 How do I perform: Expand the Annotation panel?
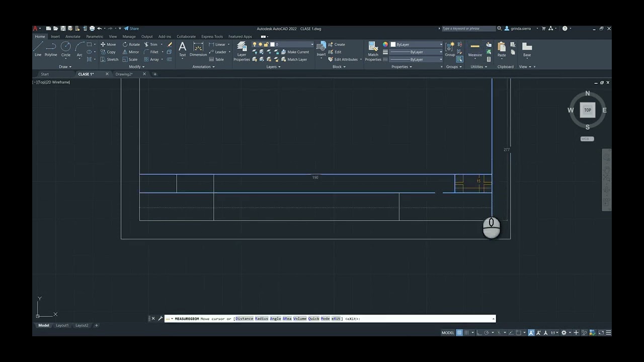[x=203, y=66]
